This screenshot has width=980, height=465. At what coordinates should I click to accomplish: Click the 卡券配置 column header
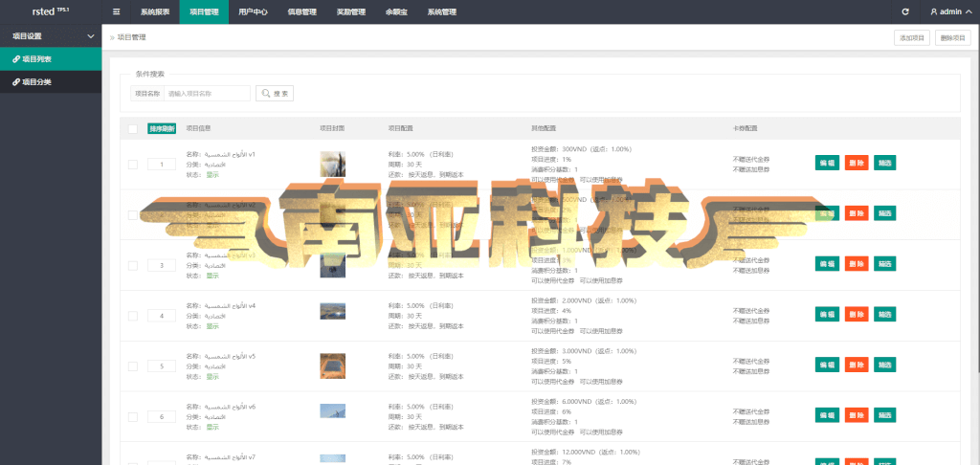[745, 128]
